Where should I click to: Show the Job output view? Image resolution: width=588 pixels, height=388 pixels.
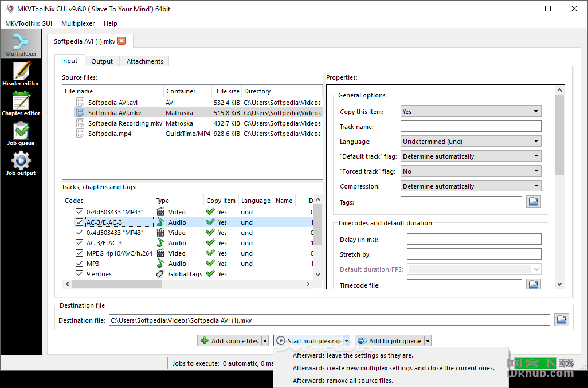[21, 163]
